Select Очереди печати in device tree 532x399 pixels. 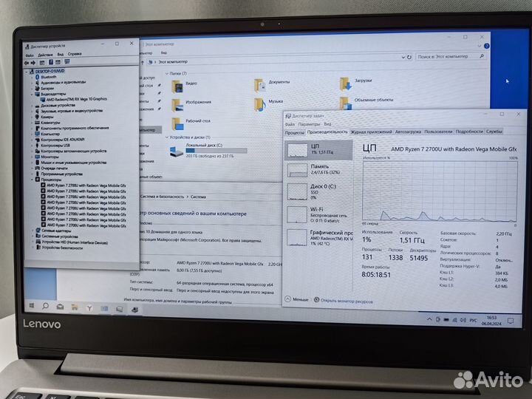(54, 168)
